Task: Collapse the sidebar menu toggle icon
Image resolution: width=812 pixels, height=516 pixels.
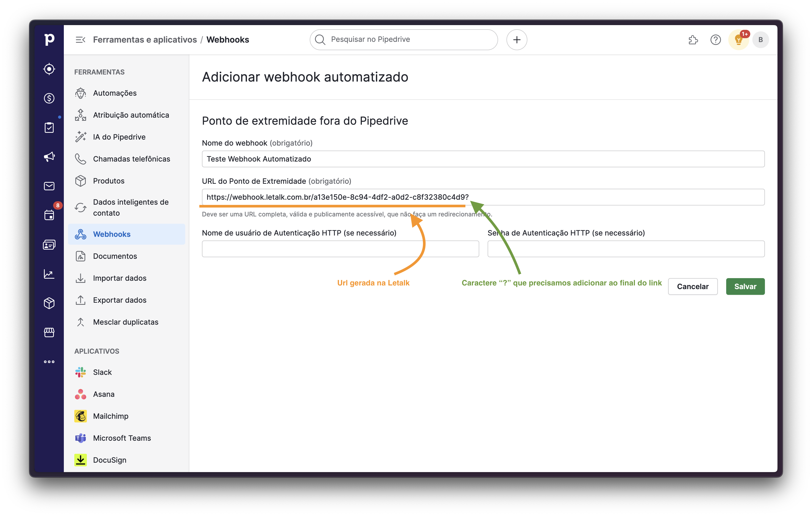Action: pos(80,40)
